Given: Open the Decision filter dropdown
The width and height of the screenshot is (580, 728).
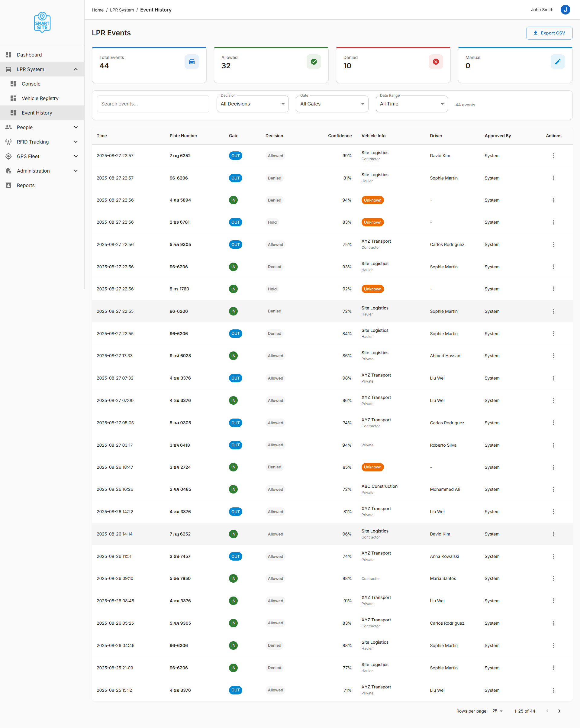Looking at the screenshot, I should 252,104.
